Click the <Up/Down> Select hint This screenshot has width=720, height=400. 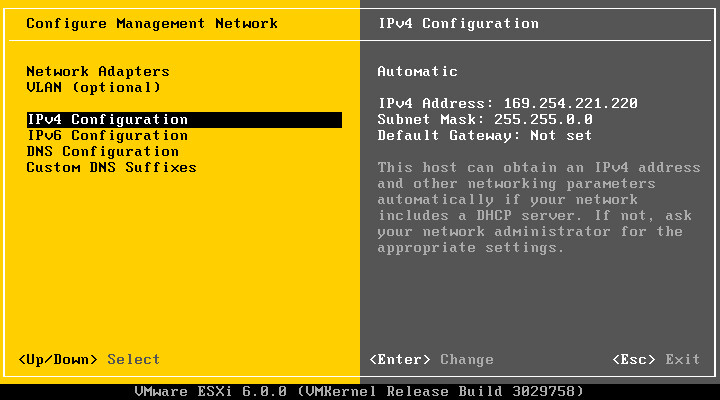click(x=89, y=359)
